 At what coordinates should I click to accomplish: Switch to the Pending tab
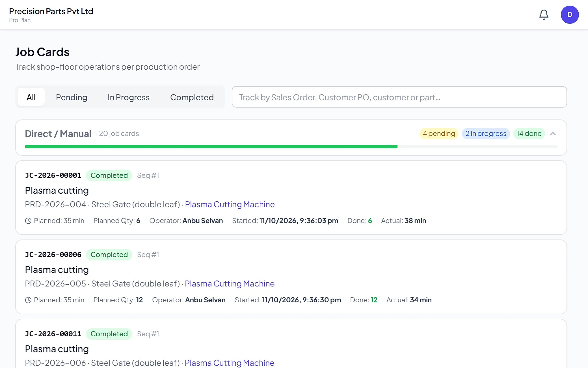coord(72,97)
